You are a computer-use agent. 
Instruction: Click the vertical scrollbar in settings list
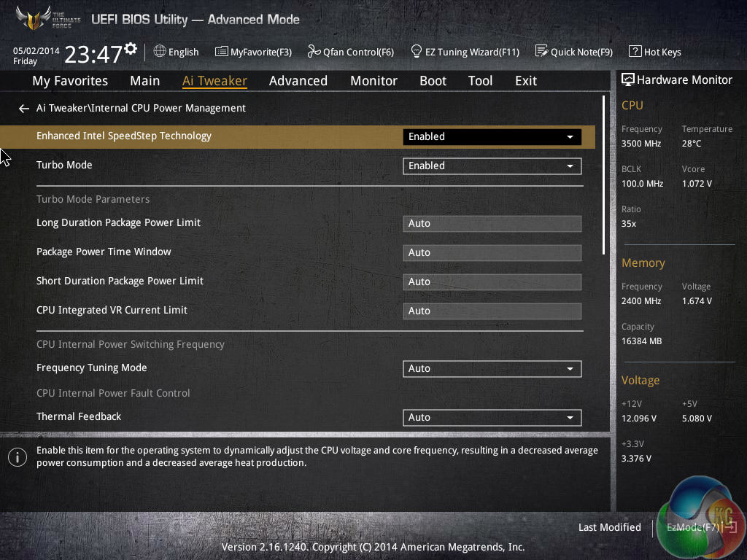(x=604, y=175)
